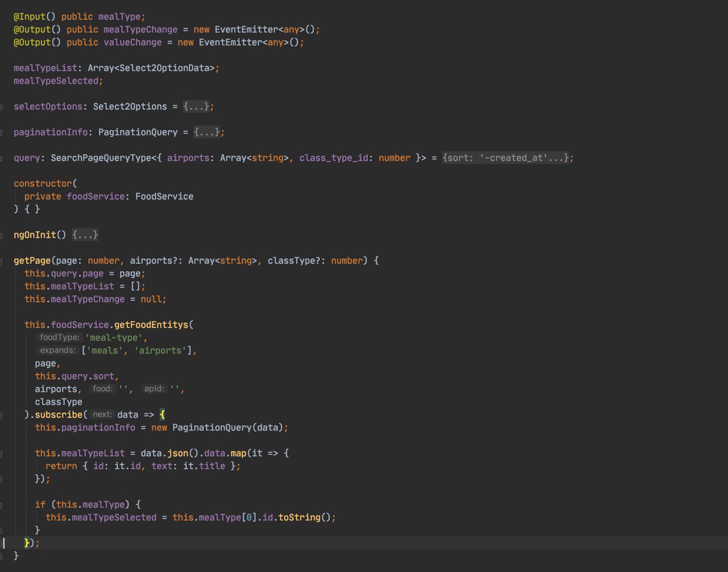
Task: Click the 'next:' hint after subscribe(
Action: 102,415
